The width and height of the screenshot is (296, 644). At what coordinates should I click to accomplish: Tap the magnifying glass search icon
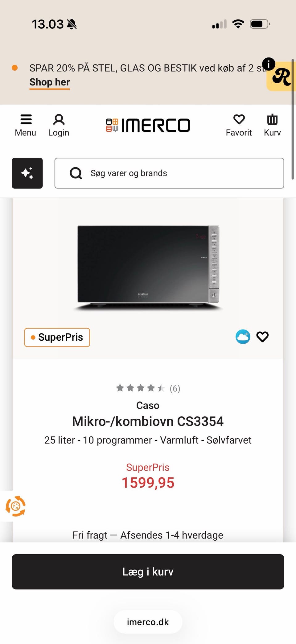point(76,173)
